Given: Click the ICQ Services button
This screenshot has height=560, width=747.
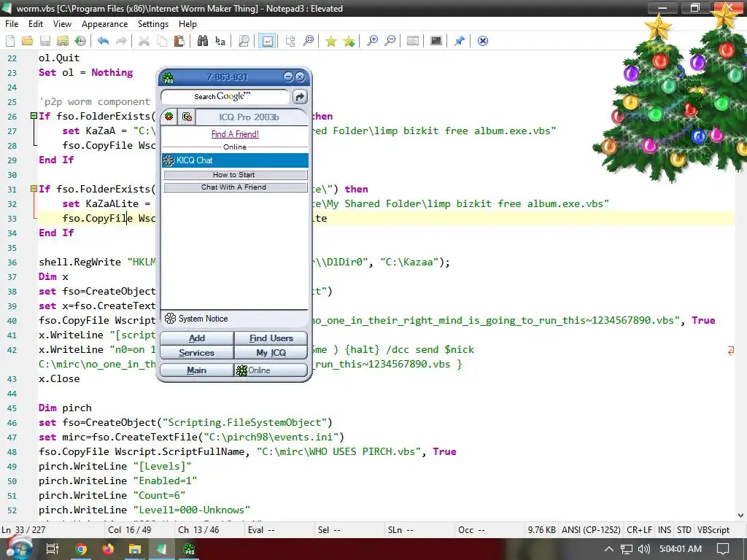Looking at the screenshot, I should click(197, 353).
